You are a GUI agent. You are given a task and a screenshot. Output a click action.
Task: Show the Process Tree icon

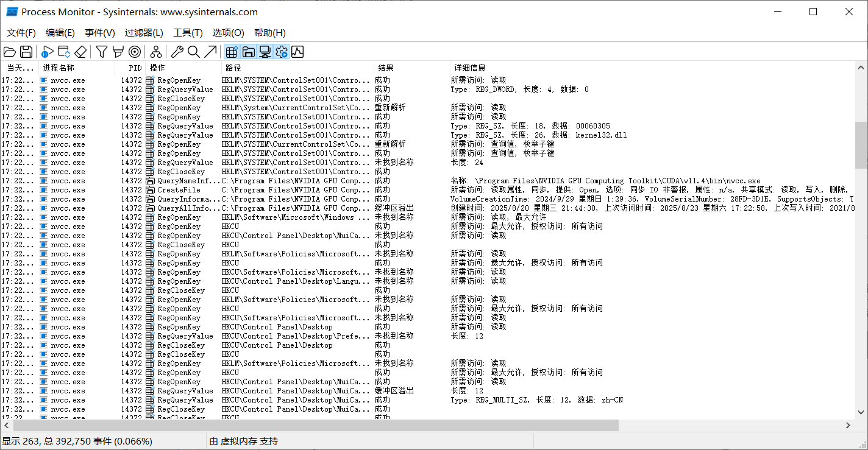156,52
